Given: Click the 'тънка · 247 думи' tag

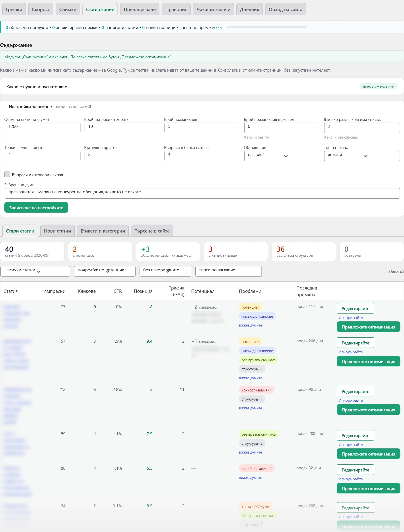Looking at the screenshot, I should [255, 506].
